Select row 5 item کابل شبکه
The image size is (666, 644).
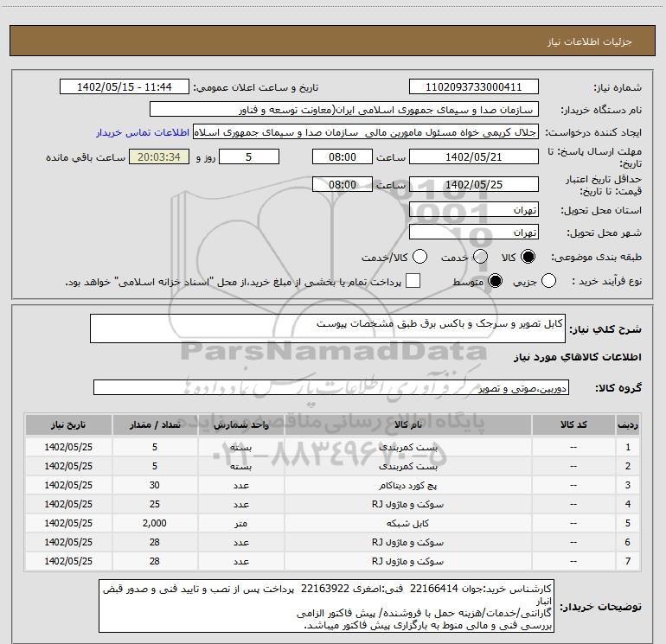pos(407,524)
